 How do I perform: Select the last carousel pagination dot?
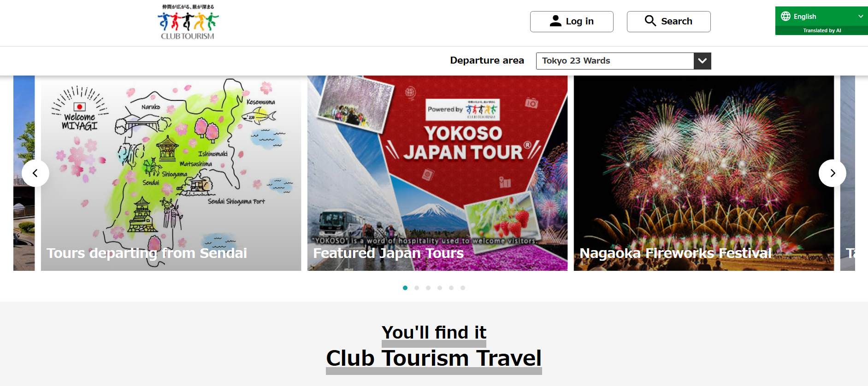point(463,288)
